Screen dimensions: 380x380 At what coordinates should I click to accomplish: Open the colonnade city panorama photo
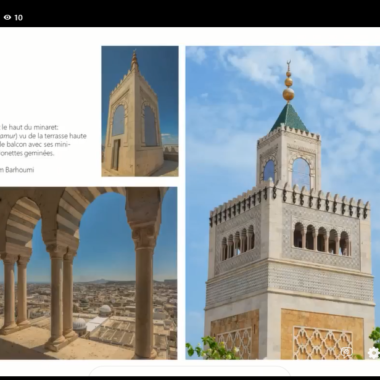(88, 273)
